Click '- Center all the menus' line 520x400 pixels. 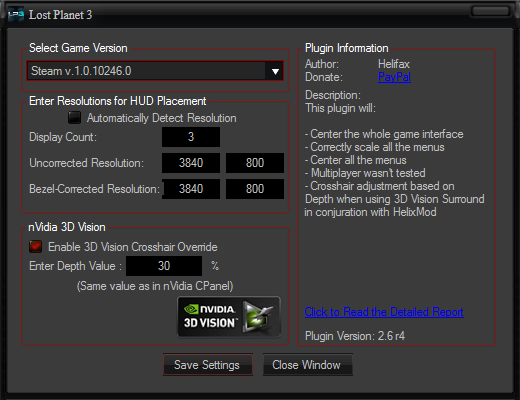356,160
